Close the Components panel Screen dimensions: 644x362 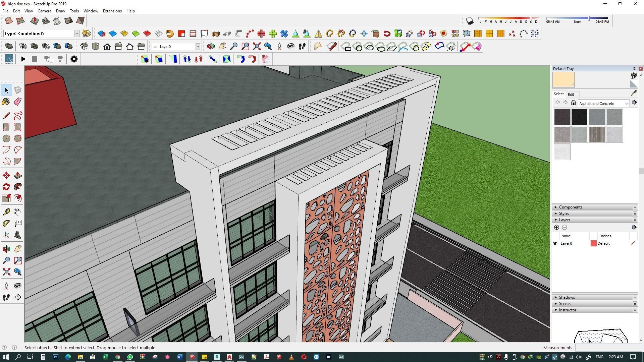[x=635, y=207]
